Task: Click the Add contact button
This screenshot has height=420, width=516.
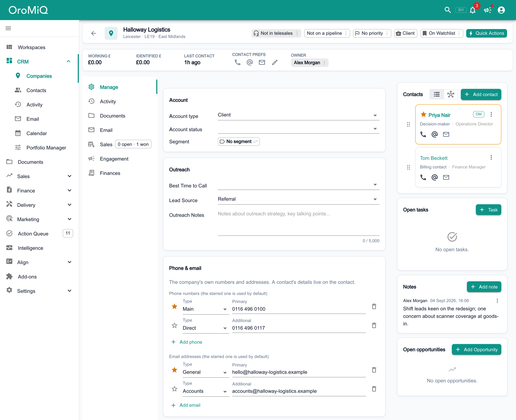Action: [481, 94]
